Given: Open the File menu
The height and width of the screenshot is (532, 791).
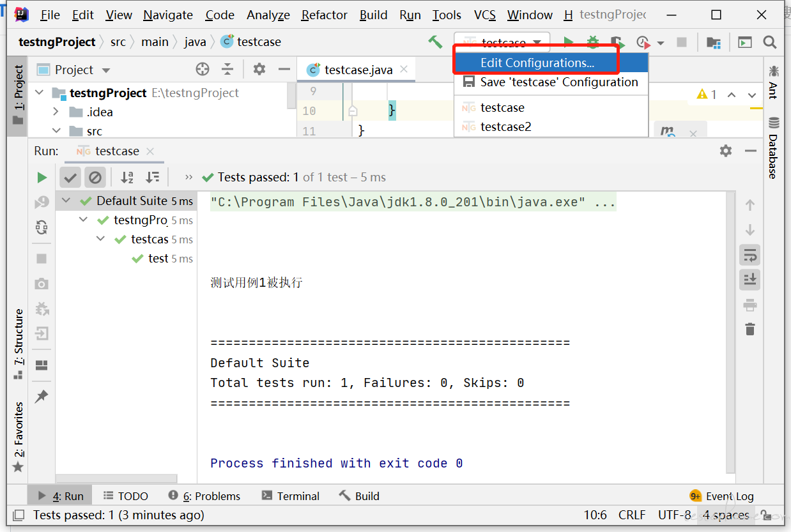Looking at the screenshot, I should tap(50, 15).
